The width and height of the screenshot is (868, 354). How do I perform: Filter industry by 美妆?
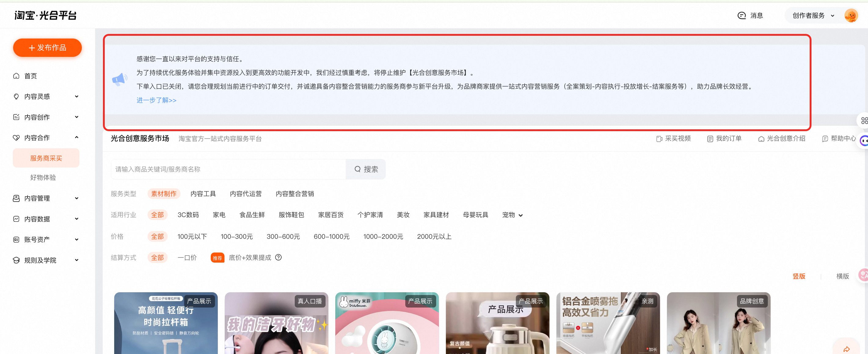tap(403, 215)
